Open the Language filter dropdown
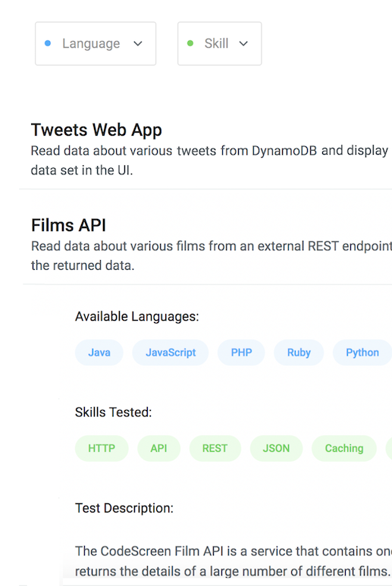392x586 pixels. (x=96, y=44)
